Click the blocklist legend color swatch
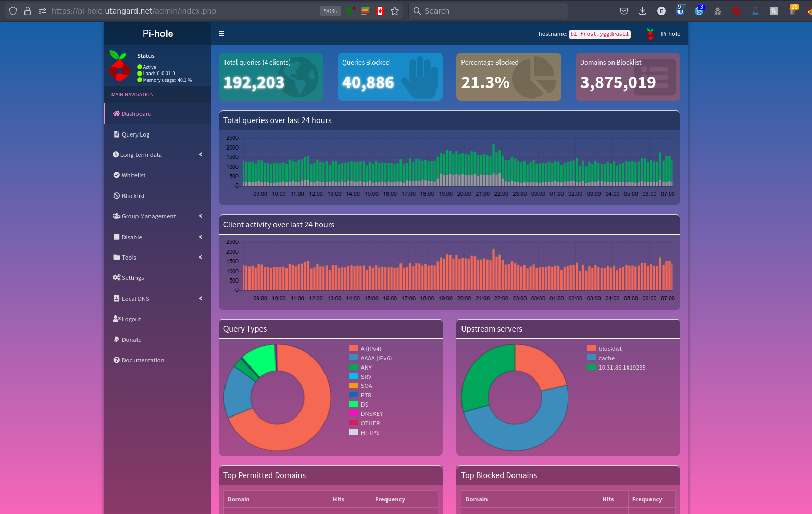The image size is (812, 514). pyautogui.click(x=592, y=348)
